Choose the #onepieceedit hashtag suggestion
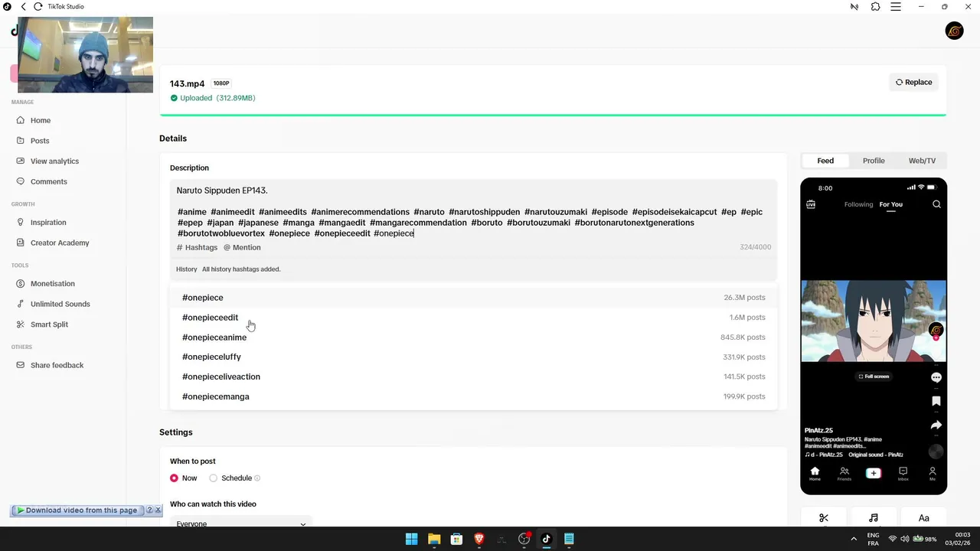This screenshot has width=980, height=551. (x=473, y=318)
